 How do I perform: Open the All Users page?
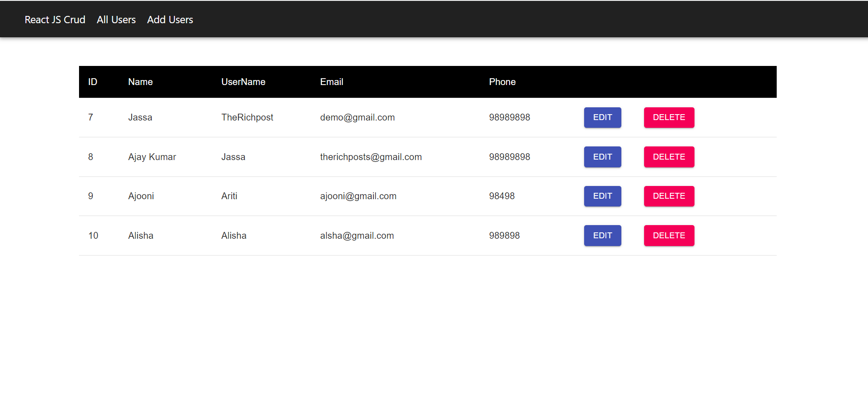[x=116, y=20]
